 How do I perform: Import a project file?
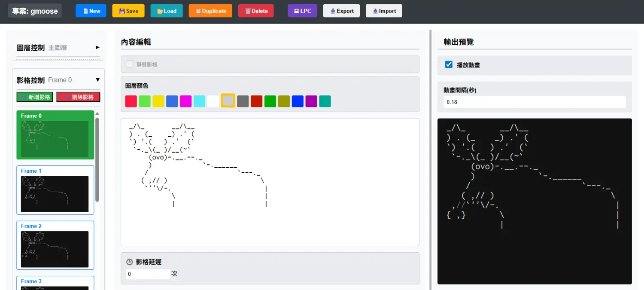(384, 11)
